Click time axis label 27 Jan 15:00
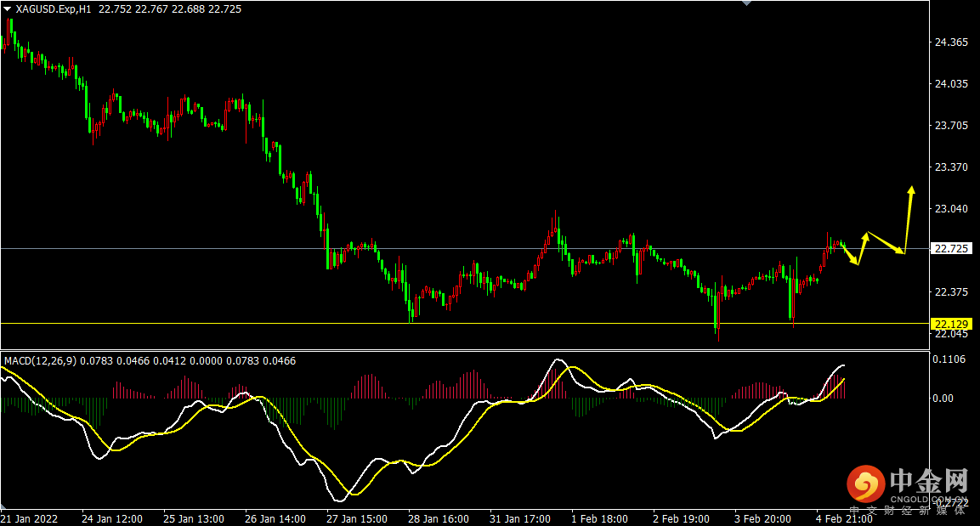The width and height of the screenshot is (980, 526). (357, 519)
